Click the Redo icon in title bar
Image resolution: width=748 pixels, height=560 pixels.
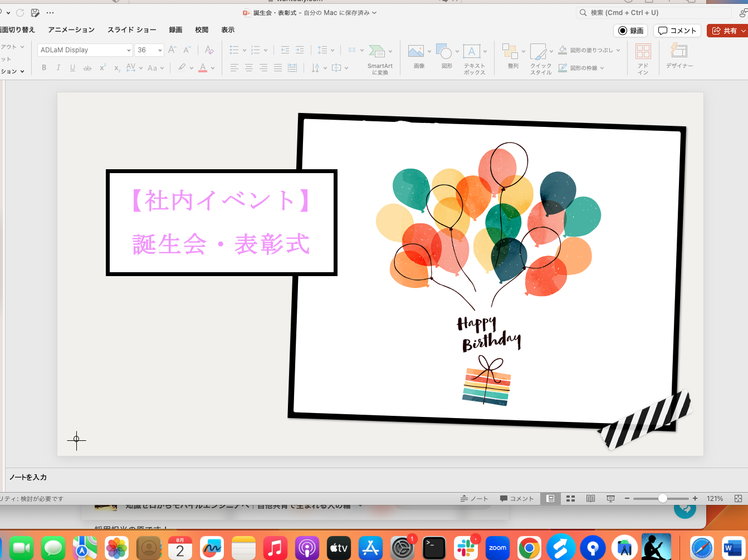point(21,12)
